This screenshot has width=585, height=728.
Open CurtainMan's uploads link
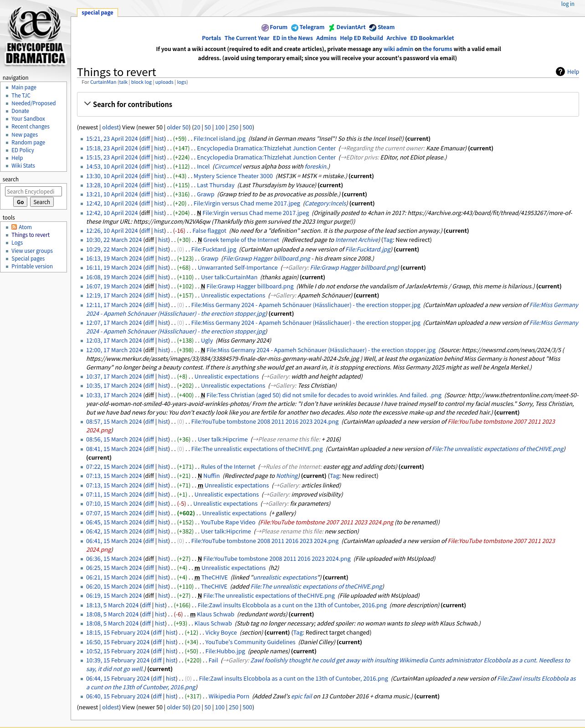click(x=164, y=82)
